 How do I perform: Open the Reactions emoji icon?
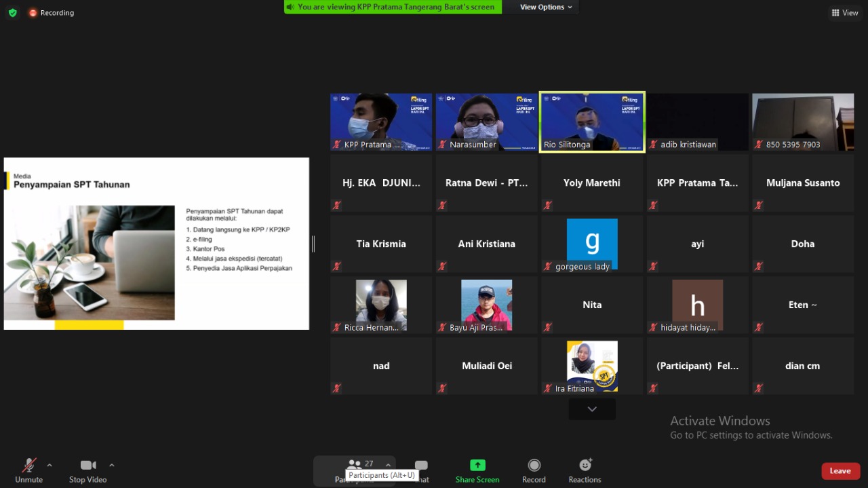pyautogui.click(x=585, y=466)
